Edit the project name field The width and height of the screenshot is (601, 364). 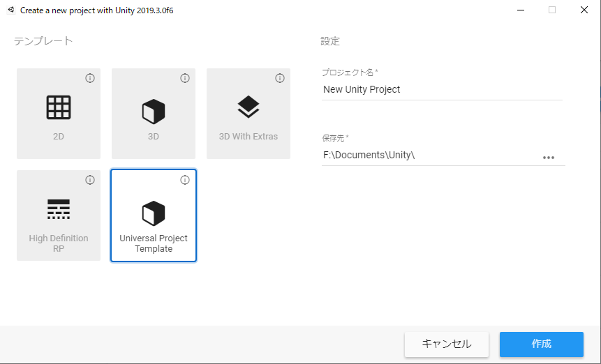(x=442, y=89)
